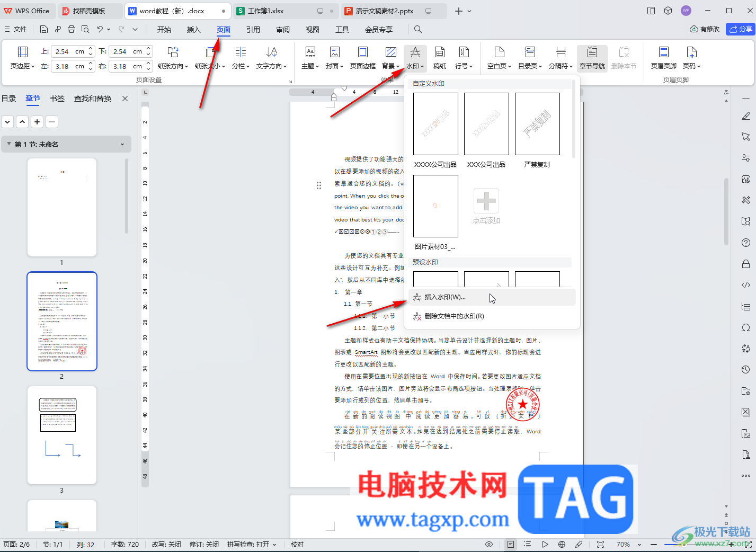Open 目录页 table of contents page
The width and height of the screenshot is (756, 552).
click(530, 58)
